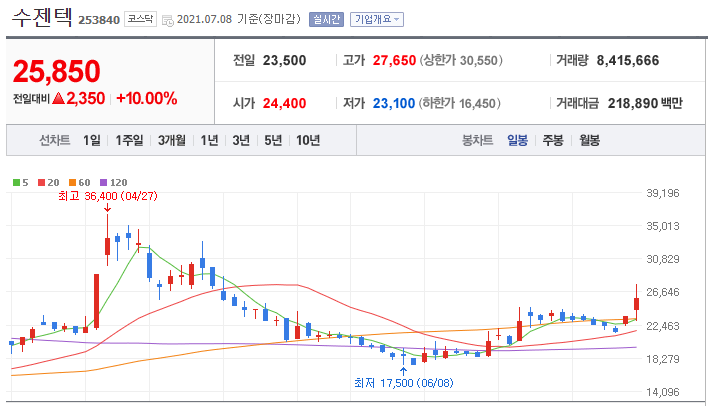Click the latest red candlestick on chart

637,303
